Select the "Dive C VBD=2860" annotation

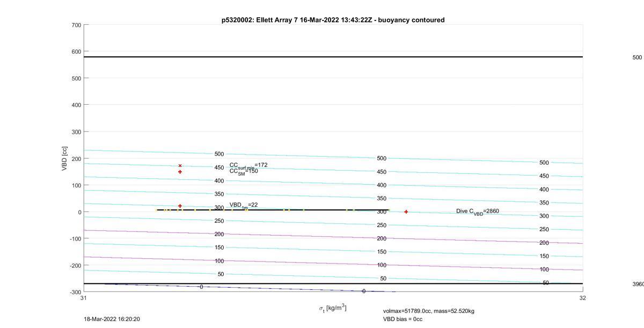tap(478, 212)
